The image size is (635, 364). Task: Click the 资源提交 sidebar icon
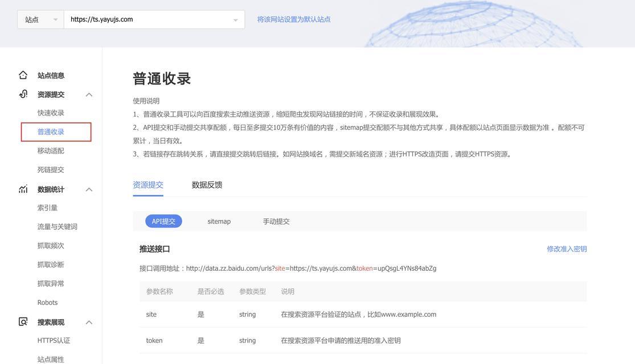point(23,94)
